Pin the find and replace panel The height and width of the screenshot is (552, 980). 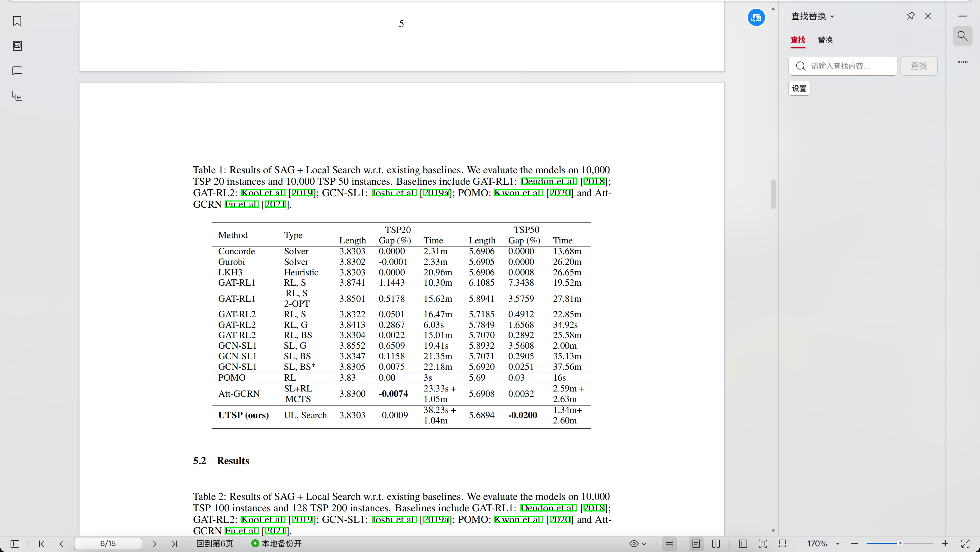point(910,16)
